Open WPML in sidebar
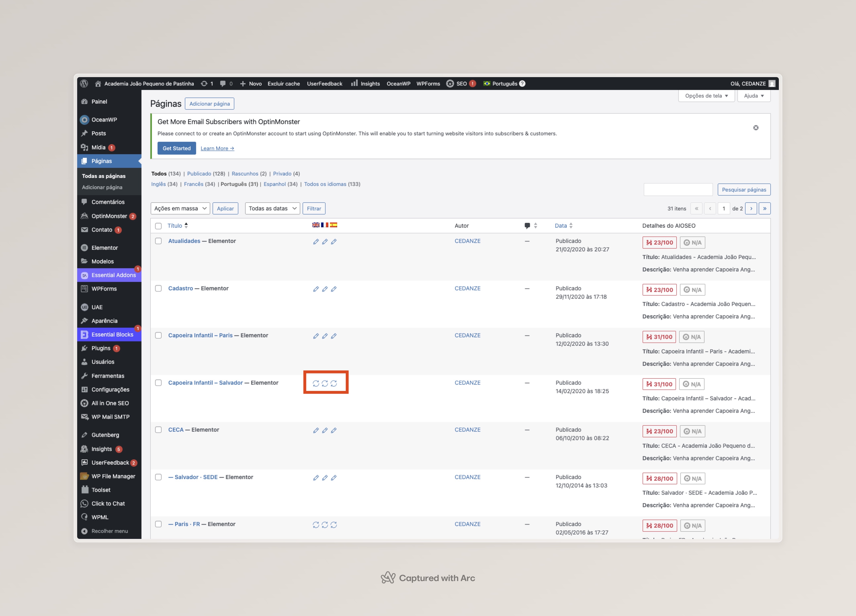 (x=100, y=517)
